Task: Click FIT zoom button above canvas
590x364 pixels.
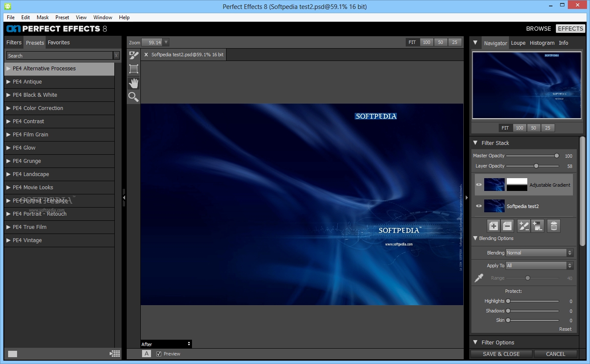Action: point(412,42)
